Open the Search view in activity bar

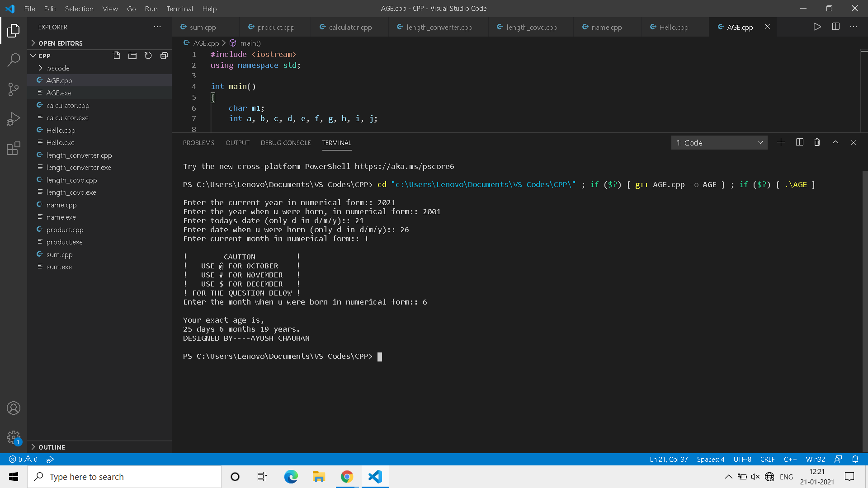point(14,60)
